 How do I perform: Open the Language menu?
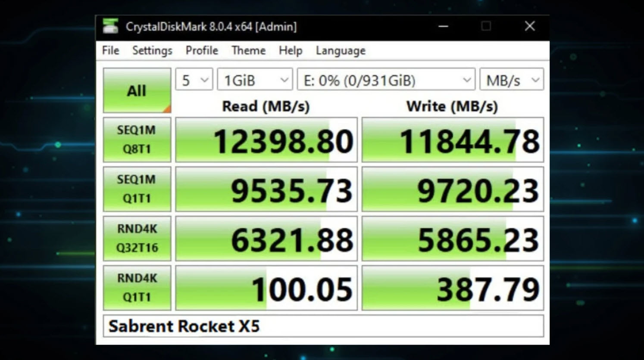(x=340, y=50)
